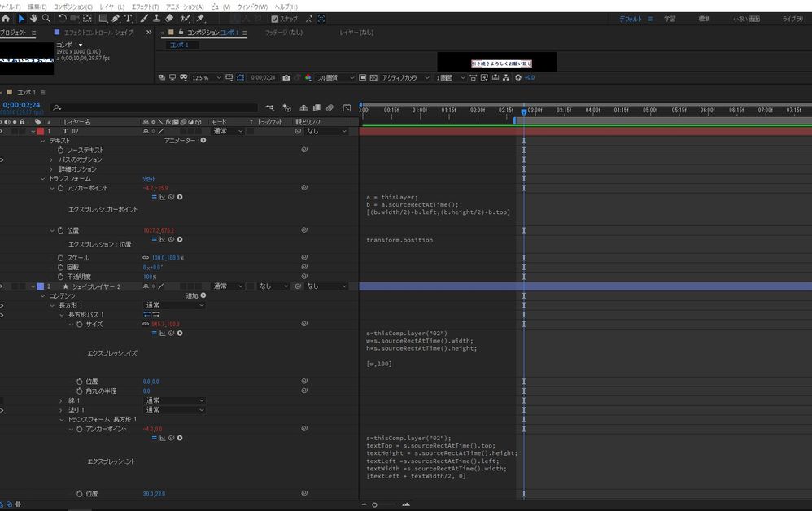
Task: Select the Zoom magnifier tool
Action: [46, 18]
